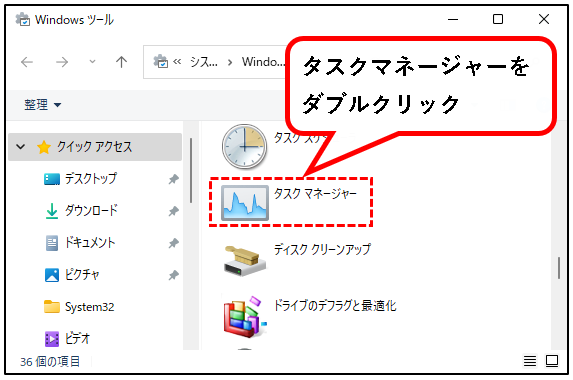Click the Pictures icon in sidebar
This screenshot has width=573, height=380.
(52, 275)
